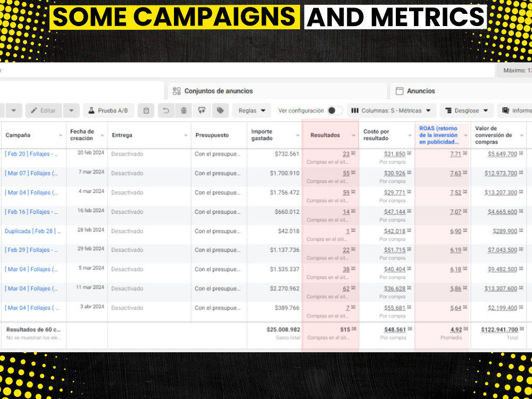Open the Desglose dropdown
Screen dimensions: 532x399
pyautogui.click(x=467, y=111)
